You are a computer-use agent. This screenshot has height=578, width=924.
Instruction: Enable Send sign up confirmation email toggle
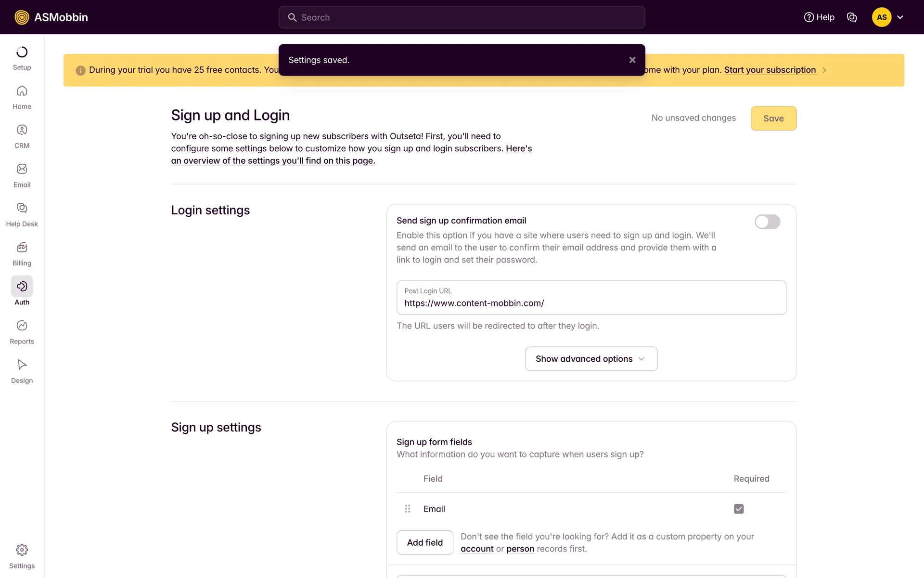[767, 222]
